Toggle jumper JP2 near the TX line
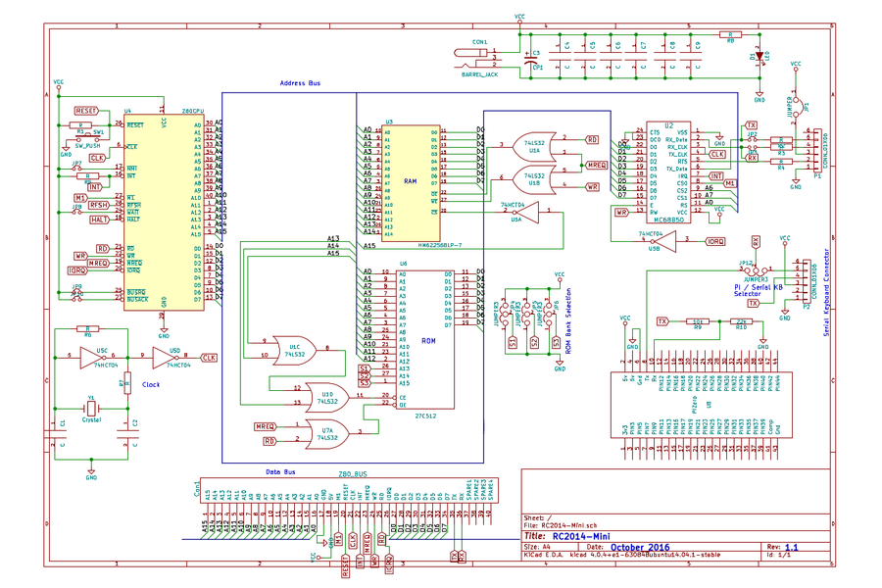 tap(751, 139)
